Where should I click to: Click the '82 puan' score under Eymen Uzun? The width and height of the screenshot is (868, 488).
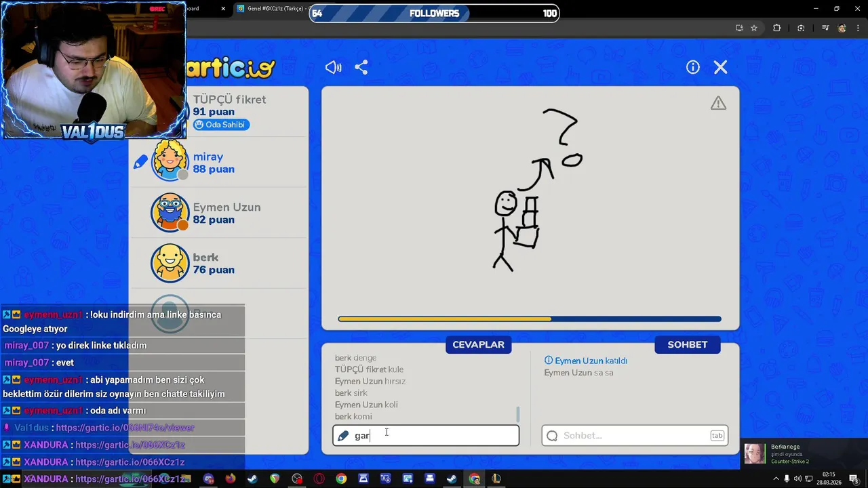tap(214, 220)
